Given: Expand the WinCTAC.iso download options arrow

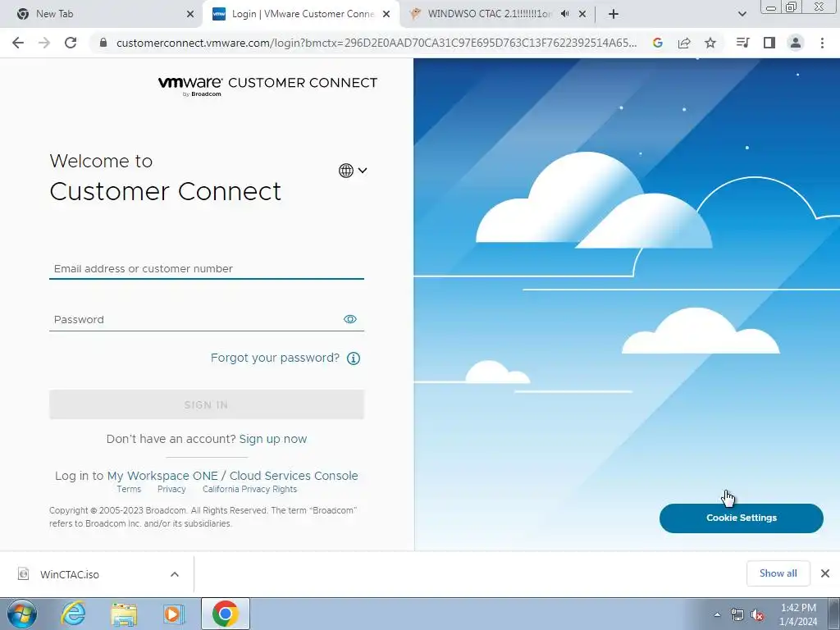Looking at the screenshot, I should [175, 574].
